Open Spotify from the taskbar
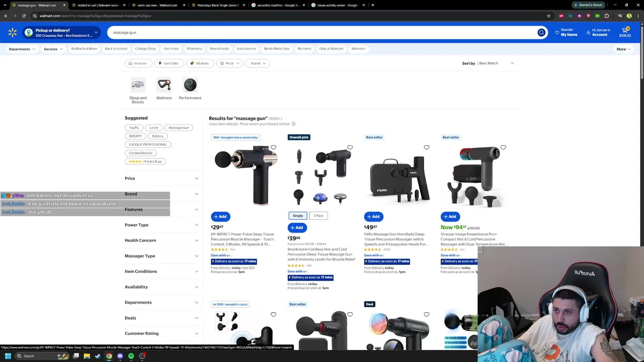Viewport: 644px width, 362px height. pos(131,356)
